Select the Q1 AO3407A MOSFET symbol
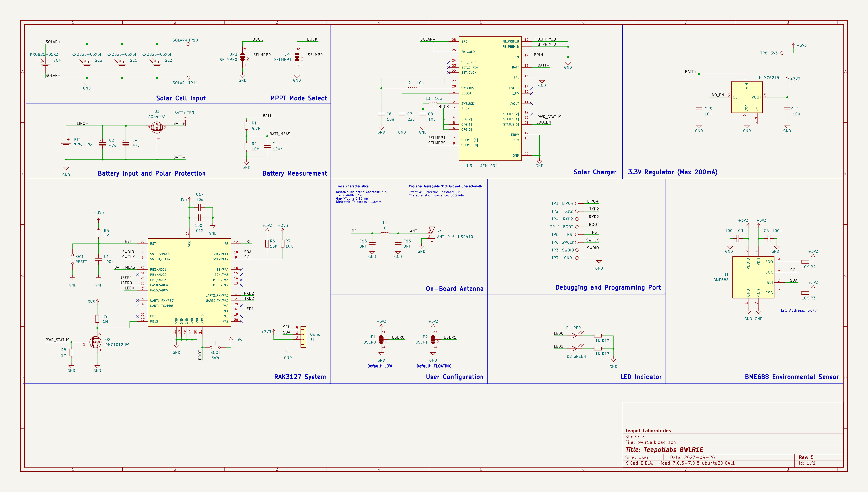868x492 pixels. tap(156, 127)
